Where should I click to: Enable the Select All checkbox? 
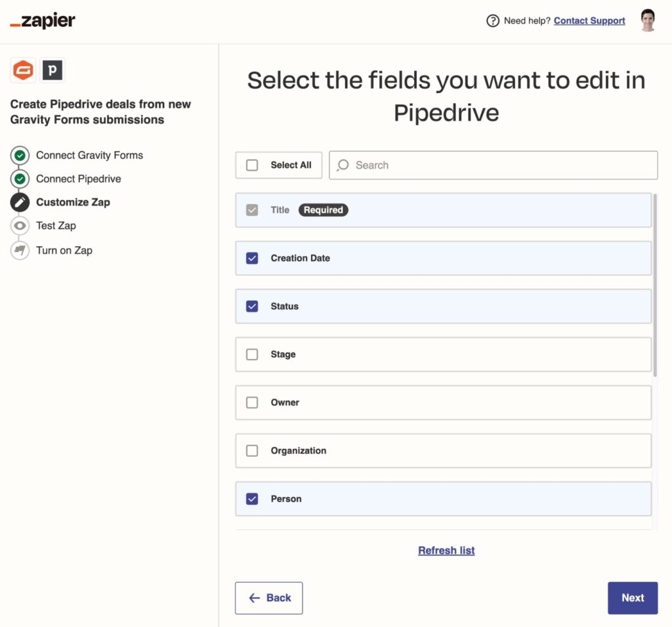(252, 165)
